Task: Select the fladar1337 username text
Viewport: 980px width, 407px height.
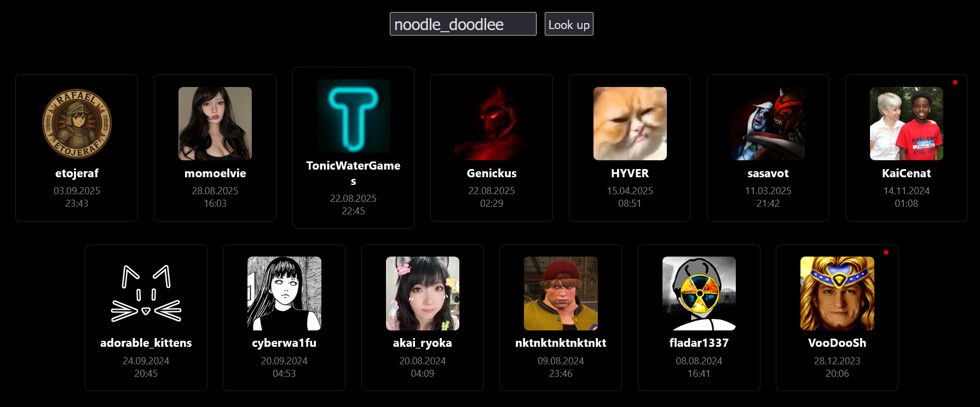Action: point(699,343)
